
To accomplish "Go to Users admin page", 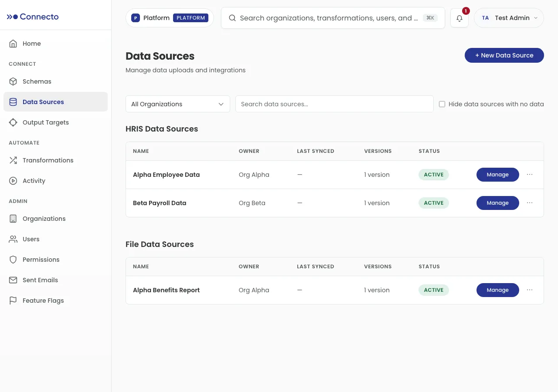I will pyautogui.click(x=55, y=239).
